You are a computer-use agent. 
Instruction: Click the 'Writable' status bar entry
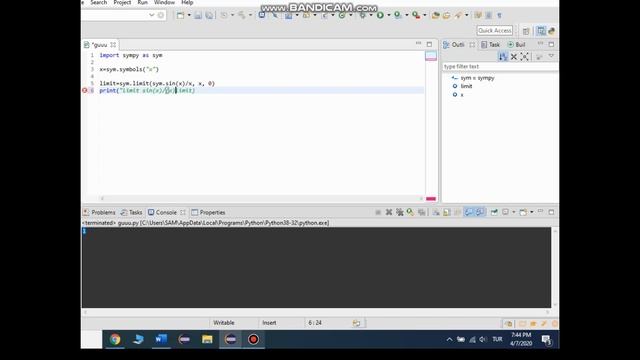(x=224, y=323)
